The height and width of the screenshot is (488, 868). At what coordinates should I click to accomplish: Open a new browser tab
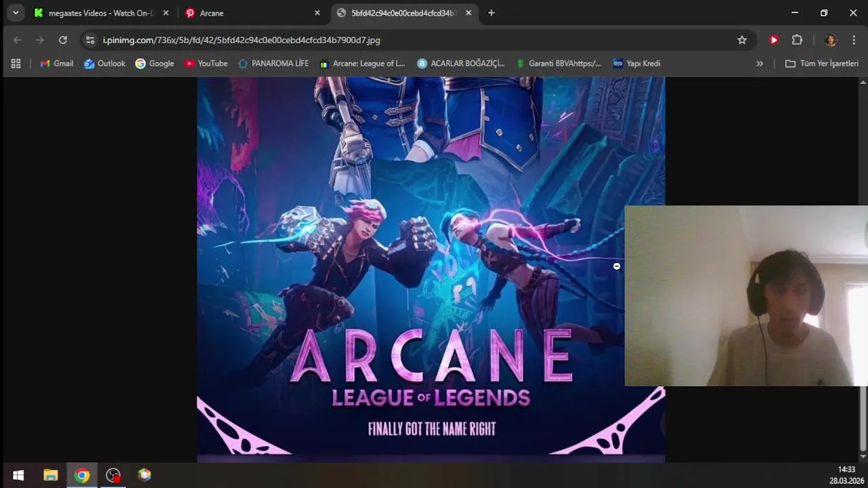(x=492, y=13)
